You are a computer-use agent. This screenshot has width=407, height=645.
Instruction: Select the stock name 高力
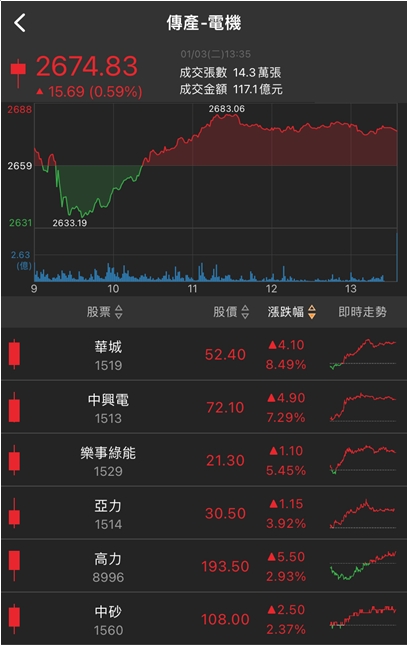pos(108,559)
